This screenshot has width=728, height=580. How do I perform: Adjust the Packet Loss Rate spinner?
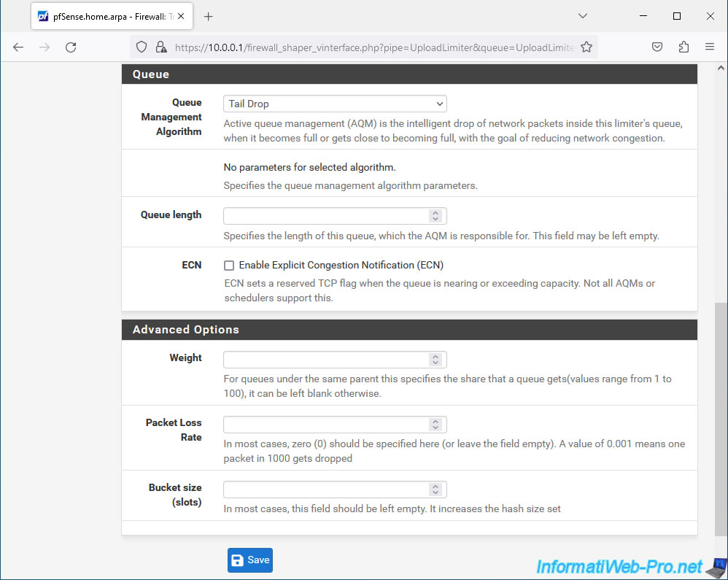click(435, 425)
